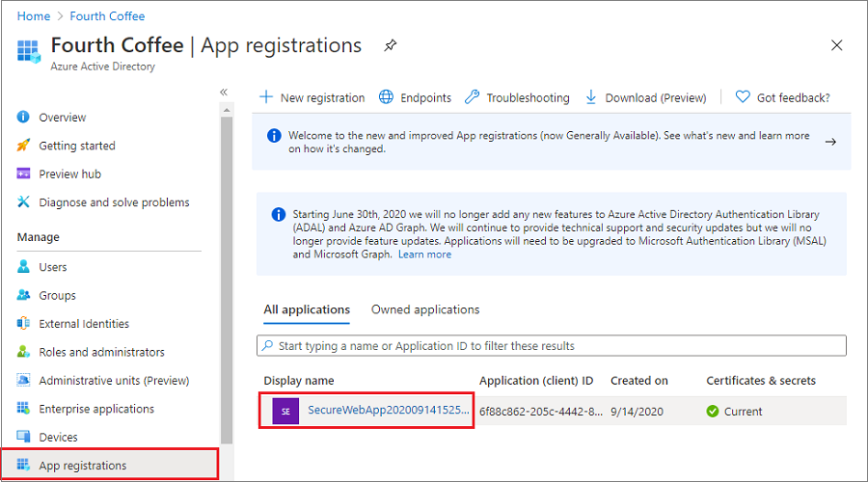Navigate to Home breadcrumb
Screen dimensions: 868x482
34,16
